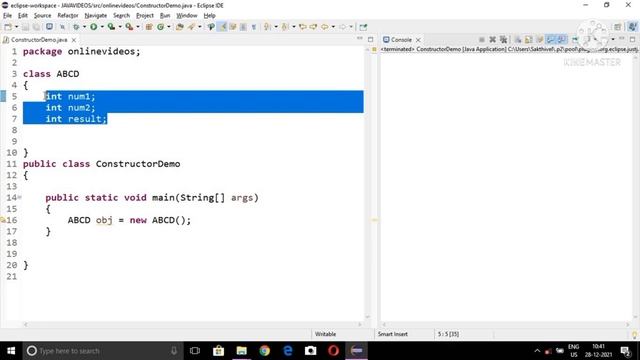Minimize the editor pane
The height and width of the screenshot is (360, 640).
(x=360, y=39)
